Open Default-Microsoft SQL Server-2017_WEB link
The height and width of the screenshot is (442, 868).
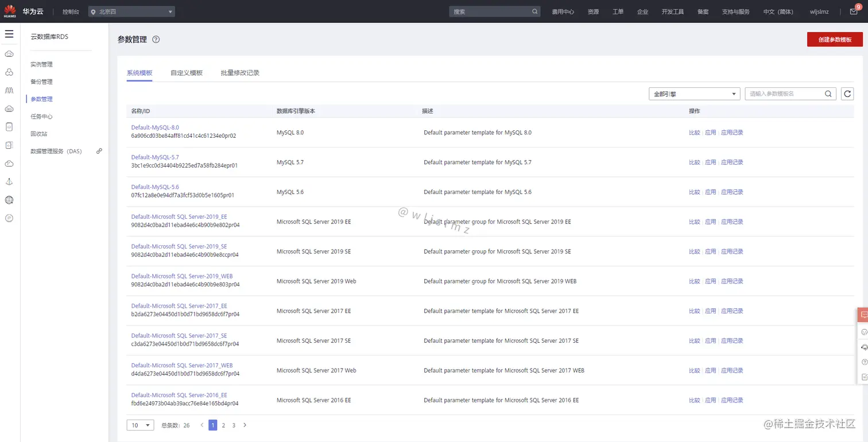[x=182, y=366]
